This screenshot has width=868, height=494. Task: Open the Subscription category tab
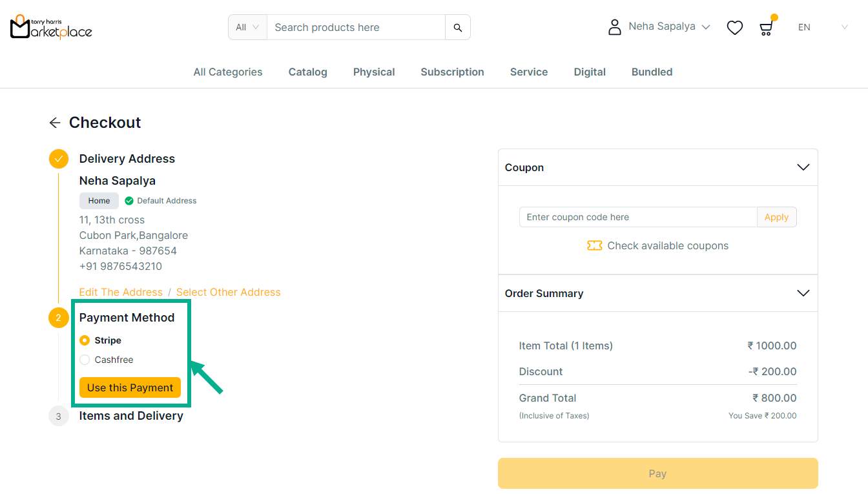452,72
